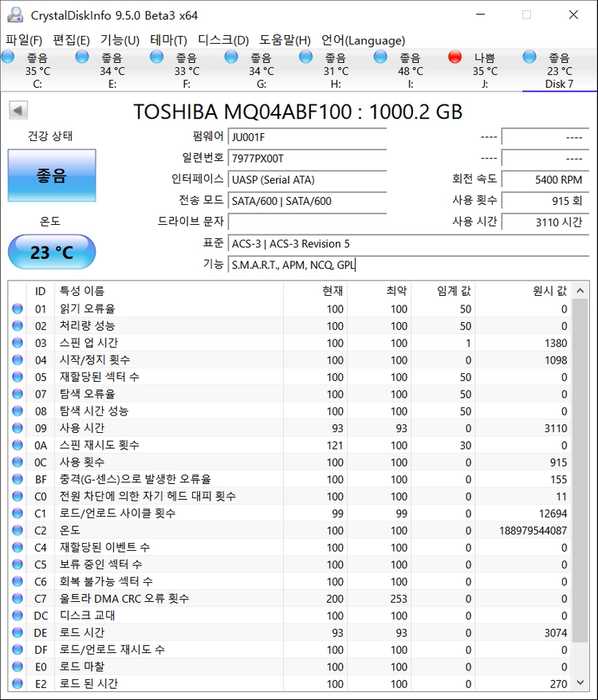Select the 회복 불가능 섹터 수 row

coord(290,582)
